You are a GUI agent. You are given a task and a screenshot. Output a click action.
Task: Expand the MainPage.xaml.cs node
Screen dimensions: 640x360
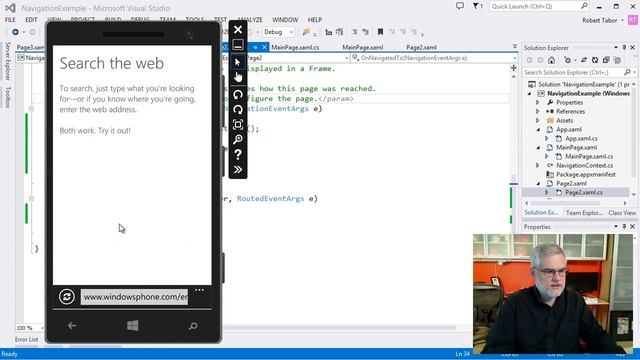(547, 156)
